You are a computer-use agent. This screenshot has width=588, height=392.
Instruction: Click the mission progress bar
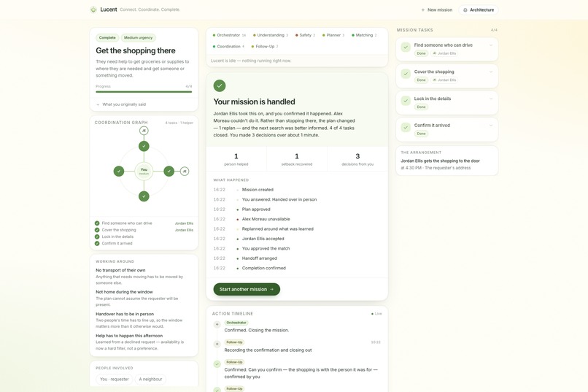pos(144,91)
